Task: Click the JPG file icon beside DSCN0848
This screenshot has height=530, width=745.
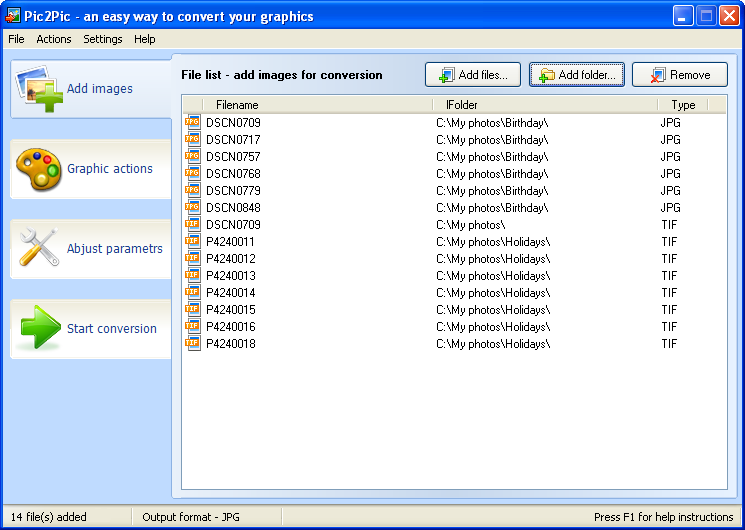Action: coord(192,207)
